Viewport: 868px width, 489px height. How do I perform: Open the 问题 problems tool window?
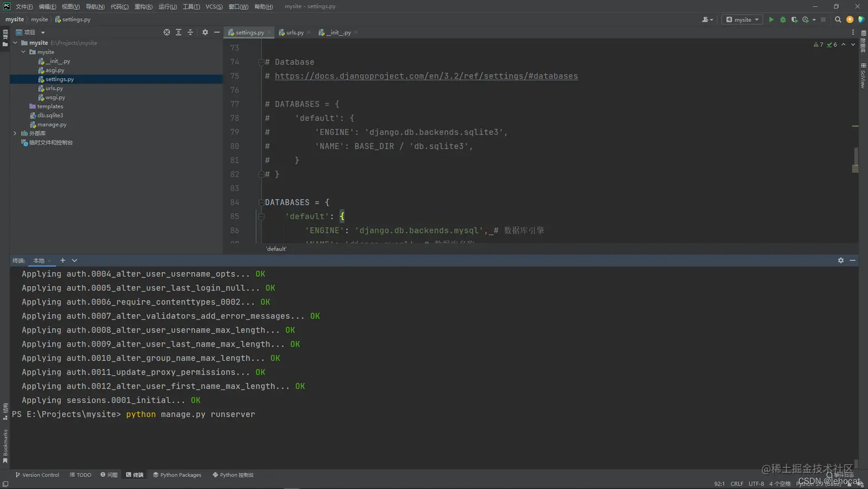tap(108, 475)
